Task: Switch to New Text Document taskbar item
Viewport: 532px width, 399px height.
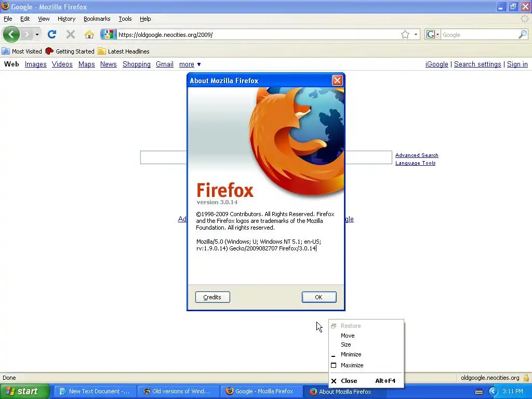Action: pos(95,391)
